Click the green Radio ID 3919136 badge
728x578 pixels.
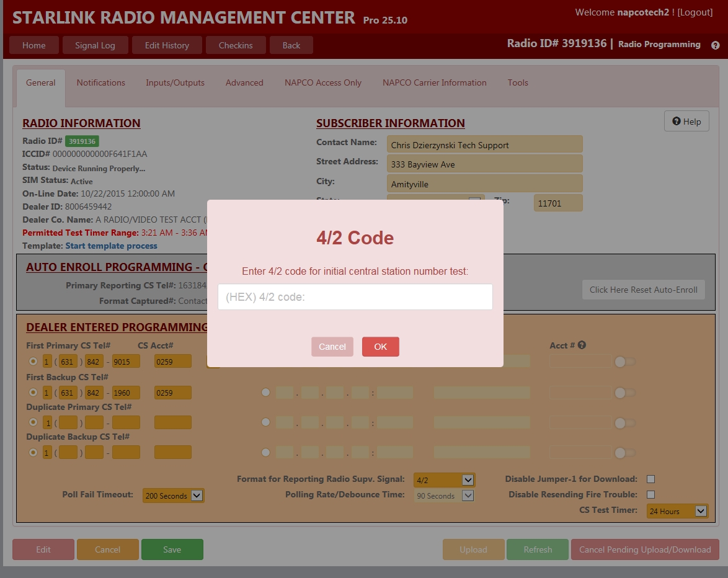pyautogui.click(x=82, y=141)
